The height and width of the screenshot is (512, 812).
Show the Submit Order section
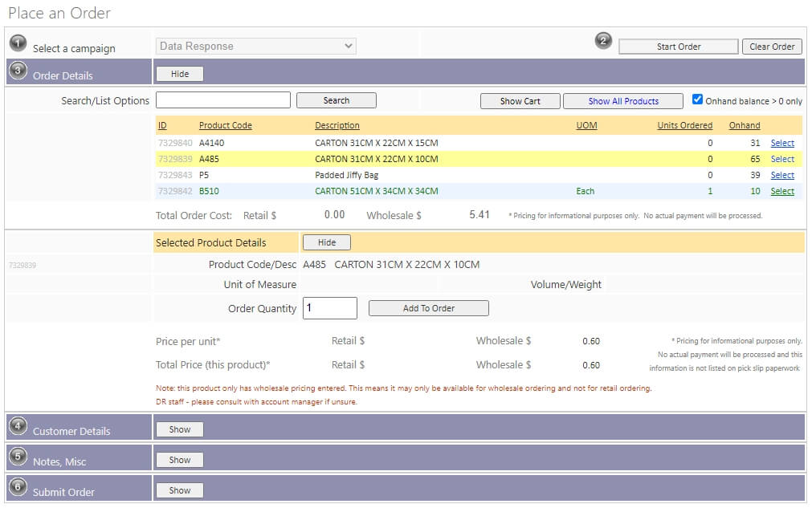point(180,490)
